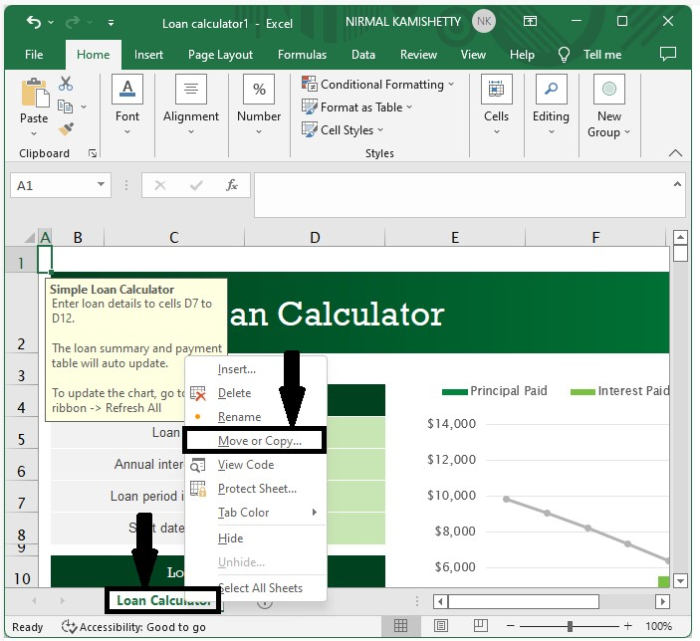The height and width of the screenshot is (641, 700).
Task: Open the Formulas ribbon tab
Action: (302, 55)
